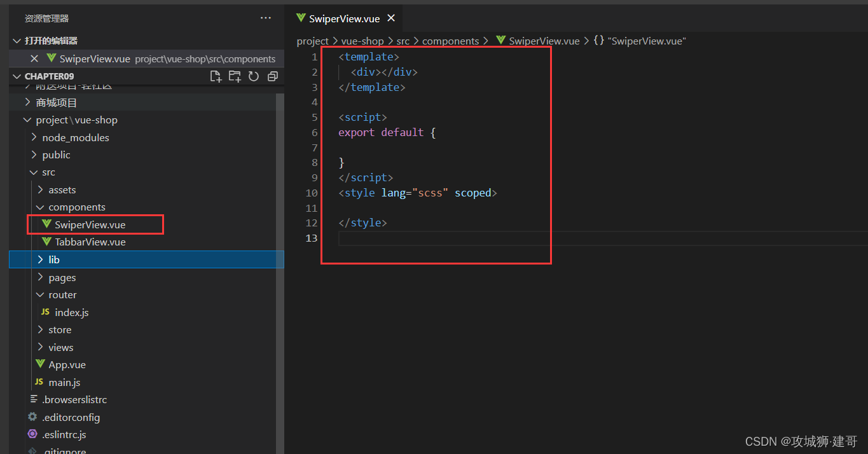Click the 'export default {' code line
This screenshot has width=868, height=454.
[x=387, y=132]
